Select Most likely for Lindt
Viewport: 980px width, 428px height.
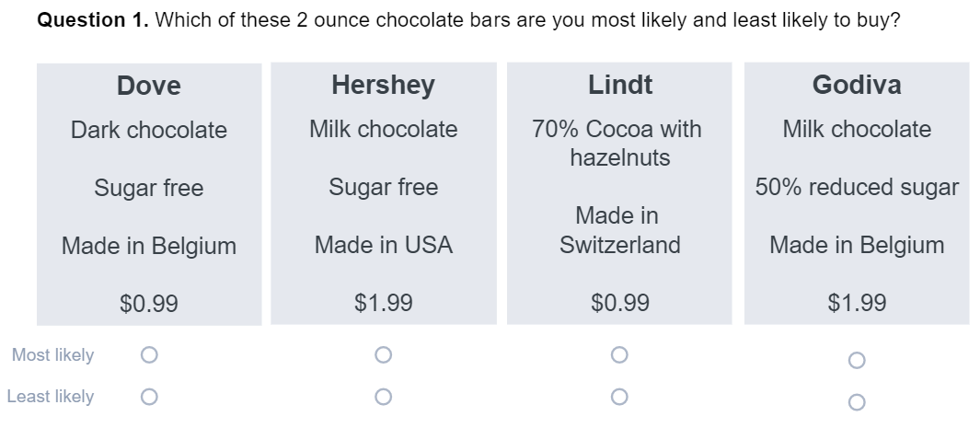click(x=619, y=355)
